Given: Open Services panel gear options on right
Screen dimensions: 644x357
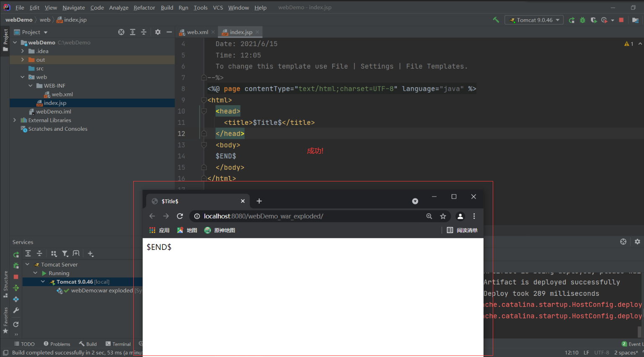Looking at the screenshot, I should (637, 242).
